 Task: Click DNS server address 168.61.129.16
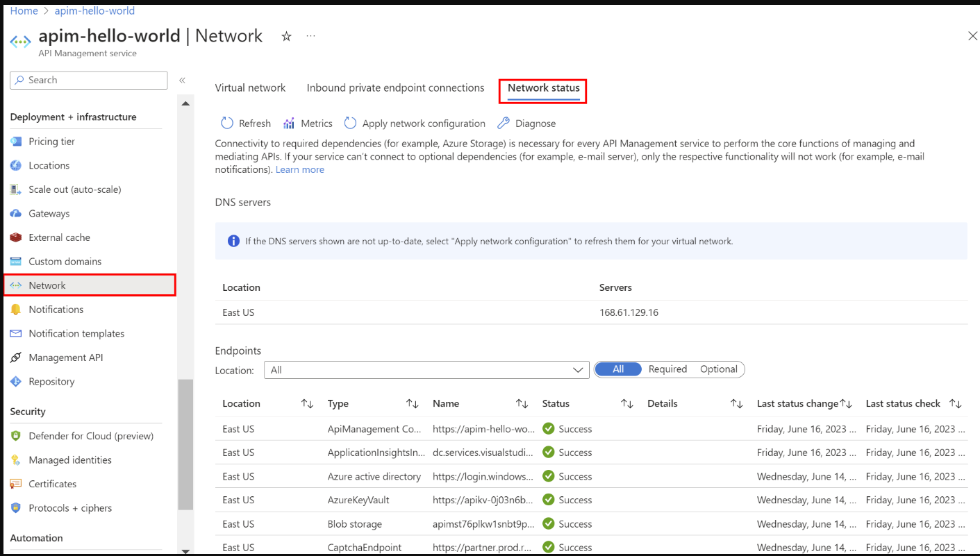[629, 312]
